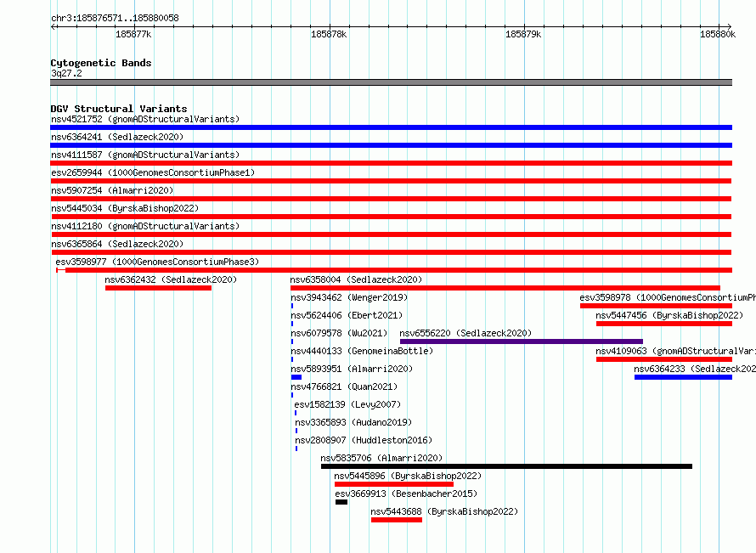Open the nsv6364241 (Sedlazeck2020) label

(x=117, y=137)
